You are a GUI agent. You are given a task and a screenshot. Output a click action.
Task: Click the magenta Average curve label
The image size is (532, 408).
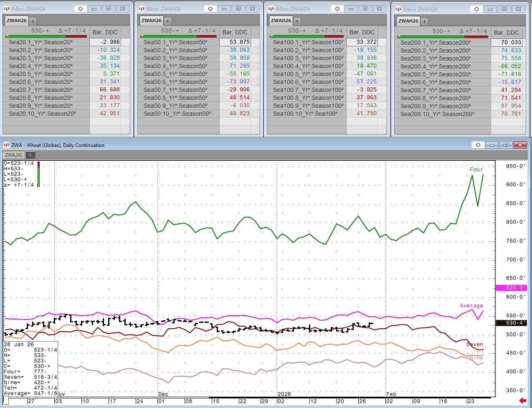click(471, 306)
